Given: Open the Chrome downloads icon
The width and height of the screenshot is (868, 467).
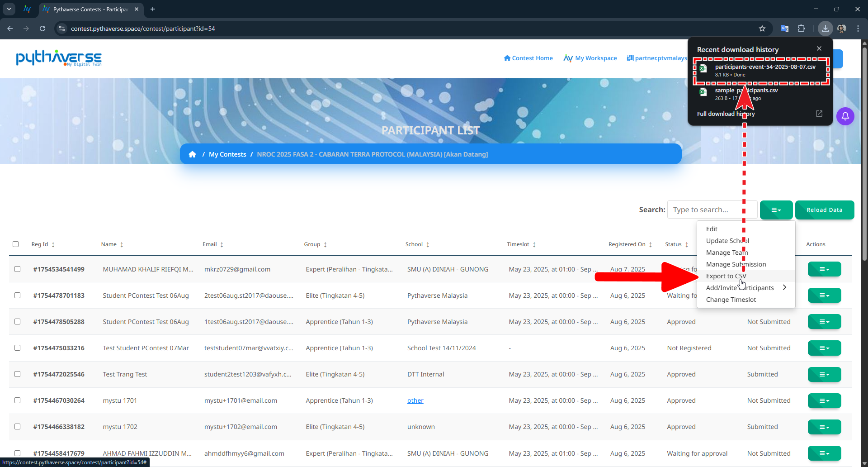Looking at the screenshot, I should (825, 29).
